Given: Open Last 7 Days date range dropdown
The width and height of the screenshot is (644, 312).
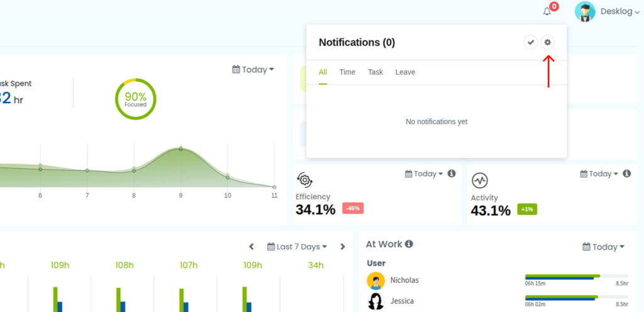Looking at the screenshot, I should pyautogui.click(x=297, y=247).
